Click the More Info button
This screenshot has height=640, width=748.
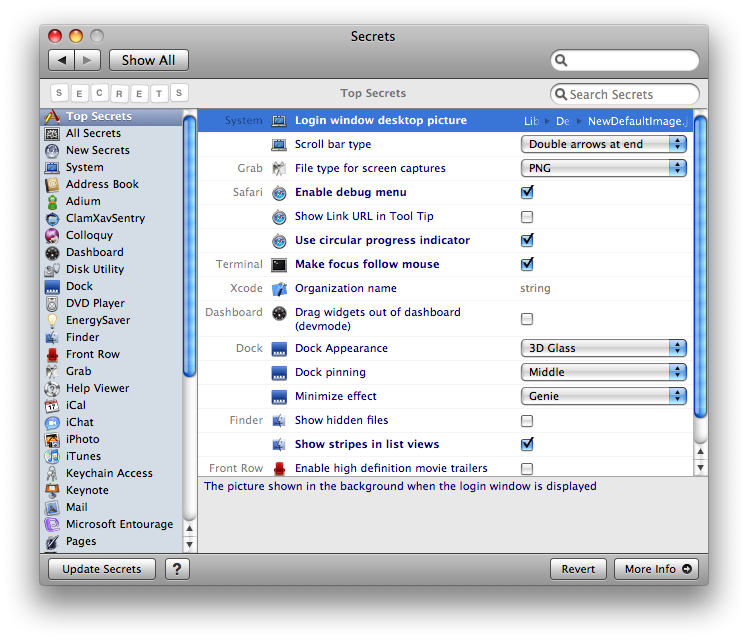(656, 569)
